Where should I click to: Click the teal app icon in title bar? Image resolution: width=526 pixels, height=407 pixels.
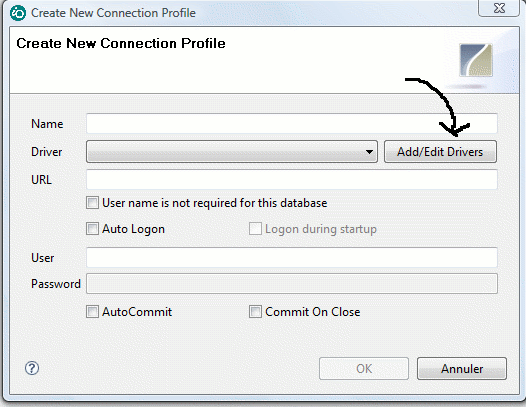18,13
